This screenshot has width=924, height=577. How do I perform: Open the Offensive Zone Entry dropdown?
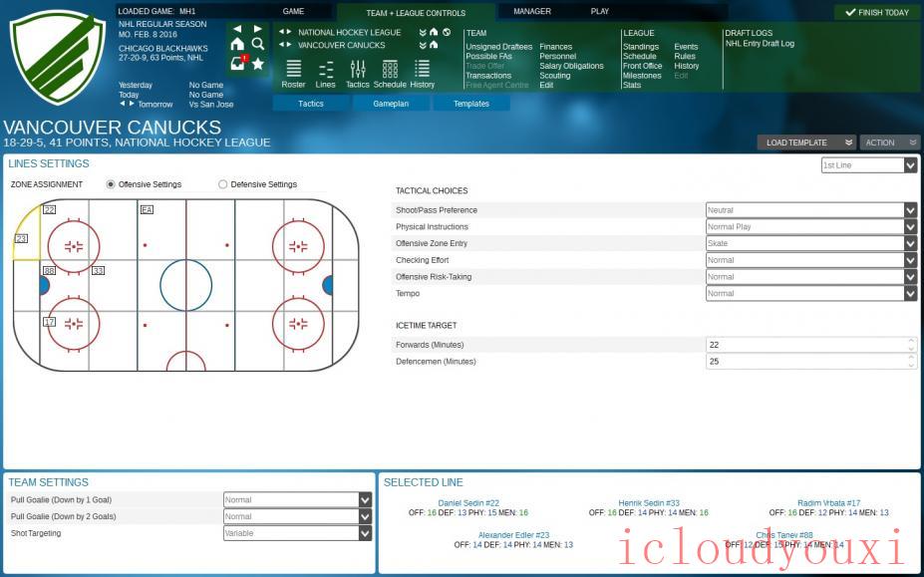[x=811, y=243]
